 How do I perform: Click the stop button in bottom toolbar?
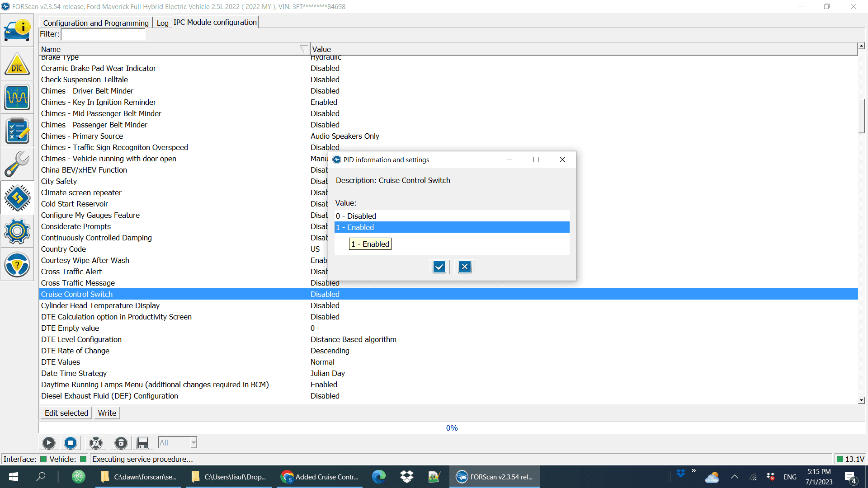click(x=71, y=443)
